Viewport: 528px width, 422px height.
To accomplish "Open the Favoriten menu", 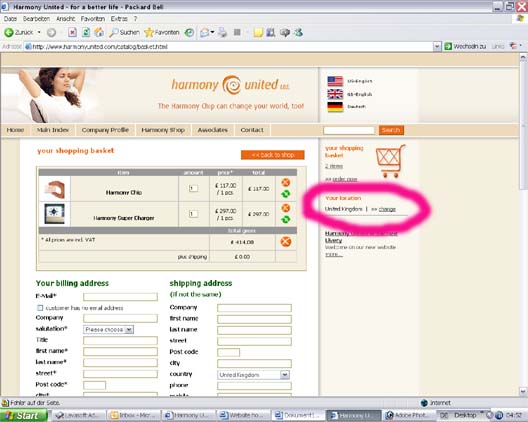I will [93, 19].
